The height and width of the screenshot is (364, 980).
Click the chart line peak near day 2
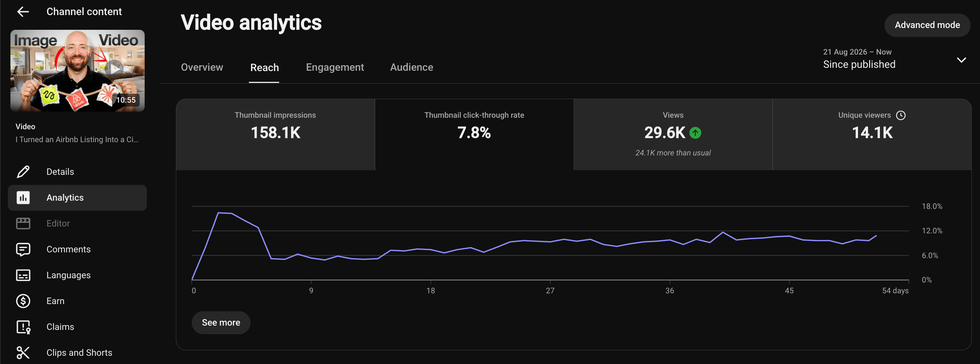pyautogui.click(x=218, y=213)
